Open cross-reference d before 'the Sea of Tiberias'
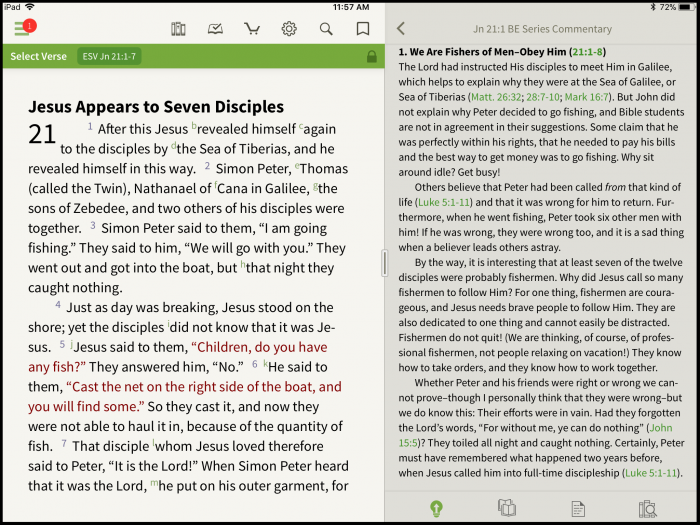Viewport: 700px width, 525px height. pyautogui.click(x=174, y=146)
